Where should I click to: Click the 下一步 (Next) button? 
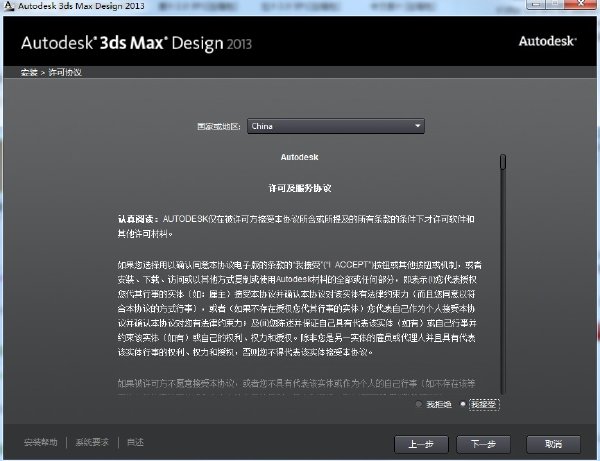(x=483, y=444)
